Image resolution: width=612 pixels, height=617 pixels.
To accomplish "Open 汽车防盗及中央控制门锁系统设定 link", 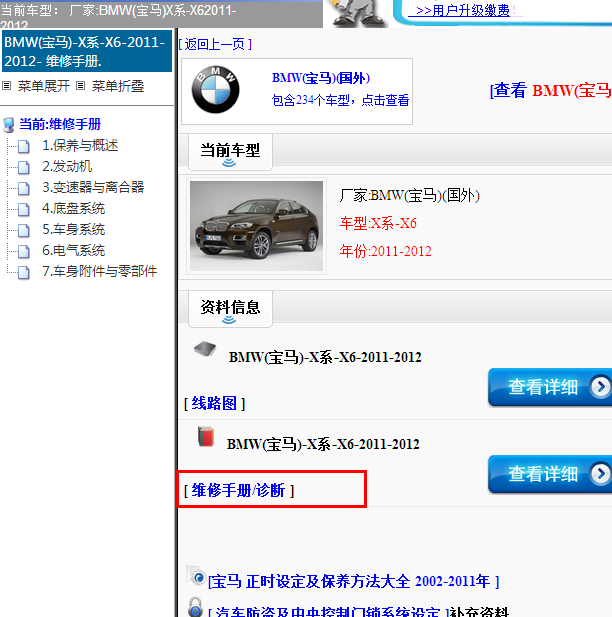I will [x=328, y=611].
